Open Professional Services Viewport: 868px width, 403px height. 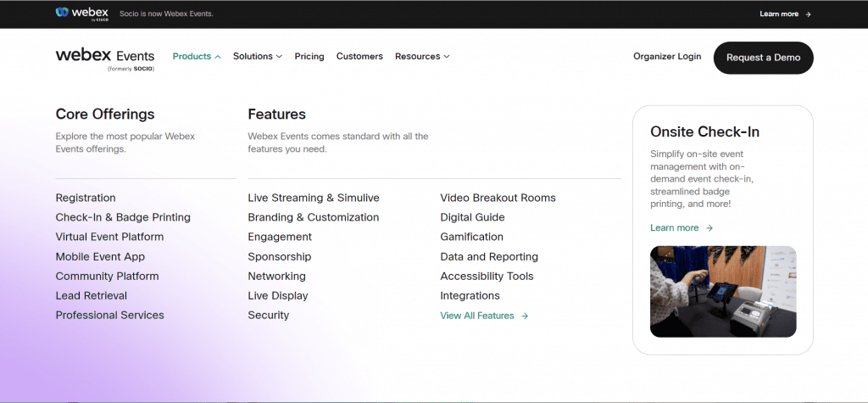click(x=109, y=315)
